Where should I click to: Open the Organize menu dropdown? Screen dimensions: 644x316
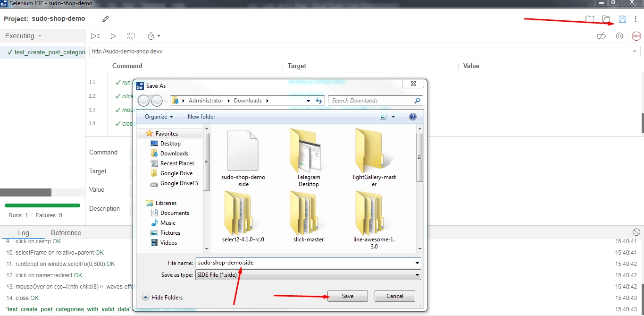coord(159,117)
